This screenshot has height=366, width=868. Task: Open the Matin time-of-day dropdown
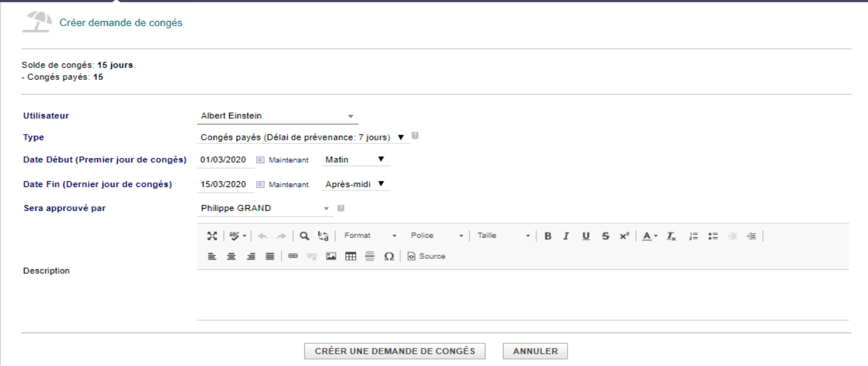click(356, 159)
